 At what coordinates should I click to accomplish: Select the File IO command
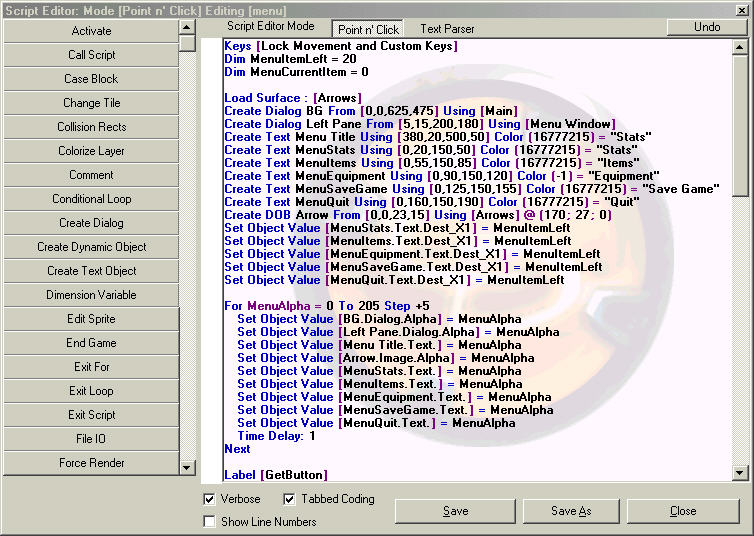click(91, 439)
